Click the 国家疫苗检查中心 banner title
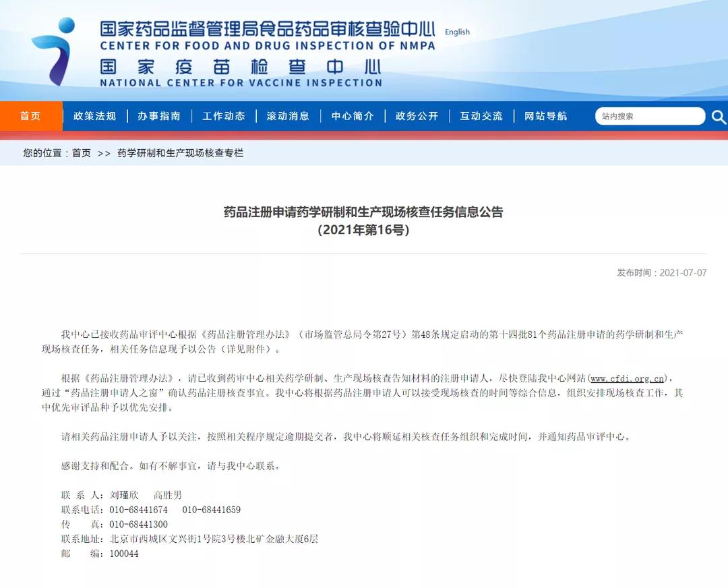This screenshot has width=728, height=588. coord(241,67)
